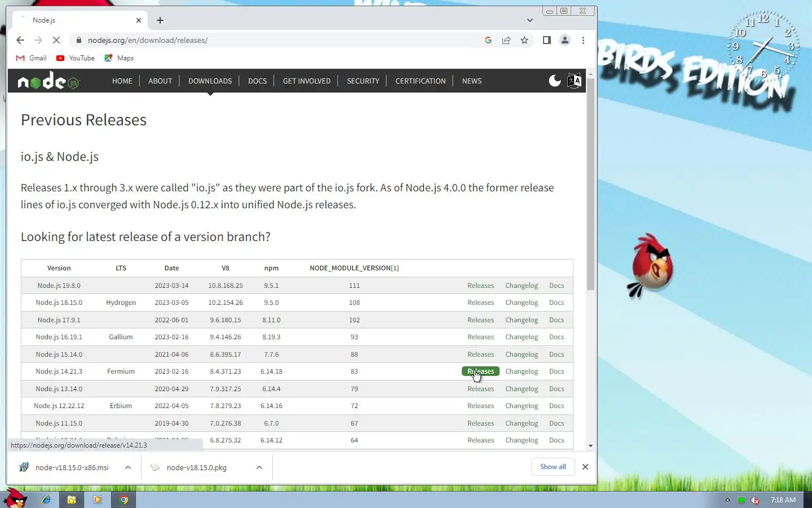
Task: Open Chrome side panel icon
Action: coord(546,40)
